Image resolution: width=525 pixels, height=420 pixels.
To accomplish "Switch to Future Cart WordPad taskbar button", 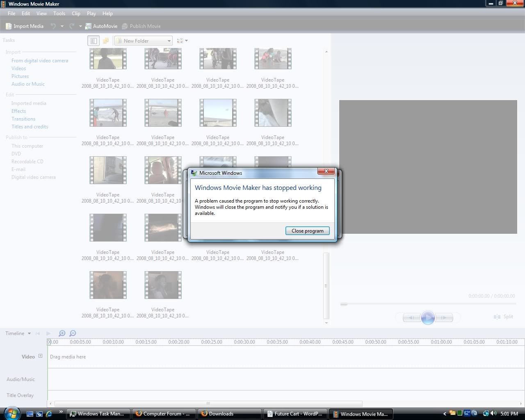I will 295,414.
